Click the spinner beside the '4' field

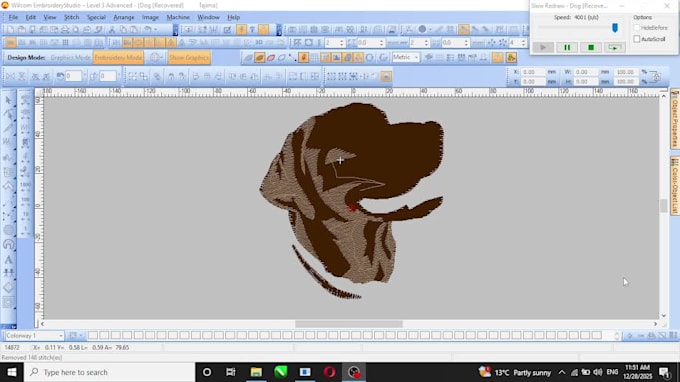tap(523, 43)
